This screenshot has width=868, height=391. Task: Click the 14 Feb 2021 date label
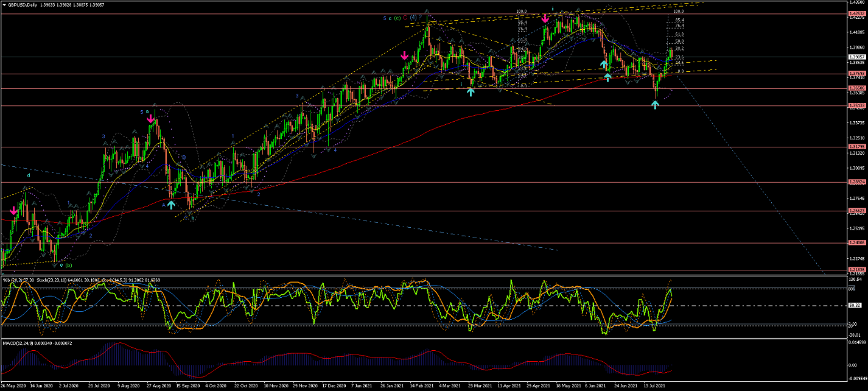[x=422, y=386]
